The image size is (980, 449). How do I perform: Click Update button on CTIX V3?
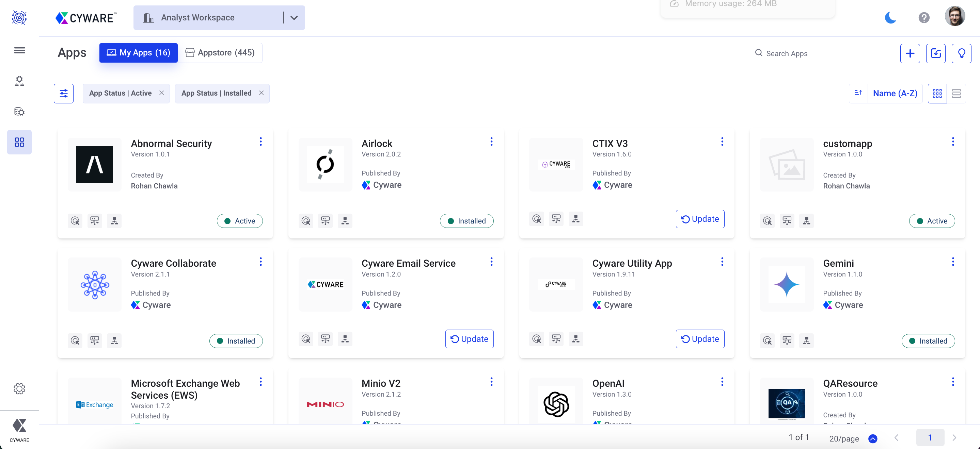[x=700, y=219]
